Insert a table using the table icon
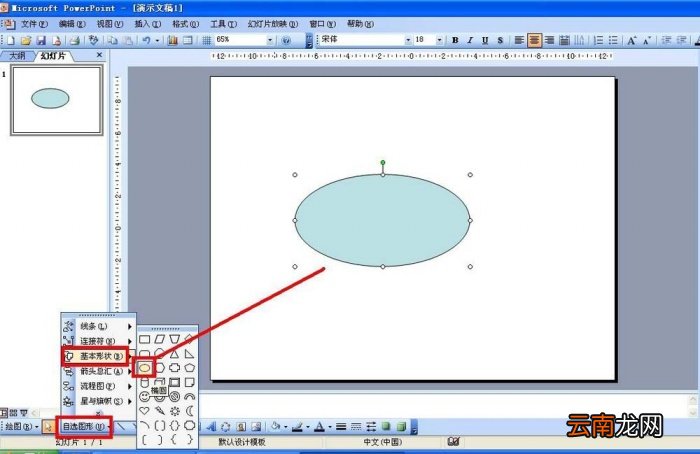The height and width of the screenshot is (454, 700). pyautogui.click(x=188, y=41)
